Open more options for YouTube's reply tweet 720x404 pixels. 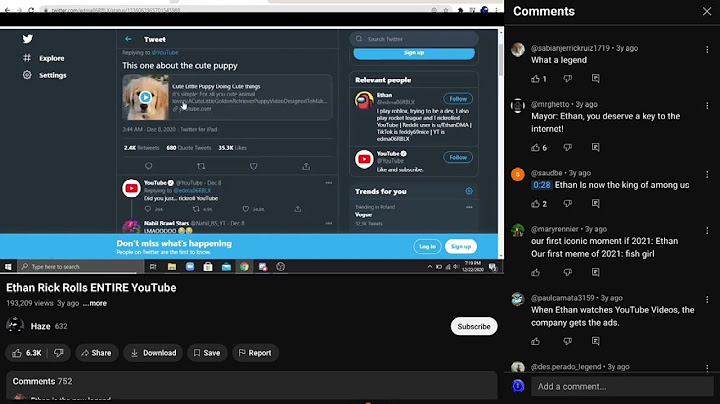pyautogui.click(x=329, y=183)
